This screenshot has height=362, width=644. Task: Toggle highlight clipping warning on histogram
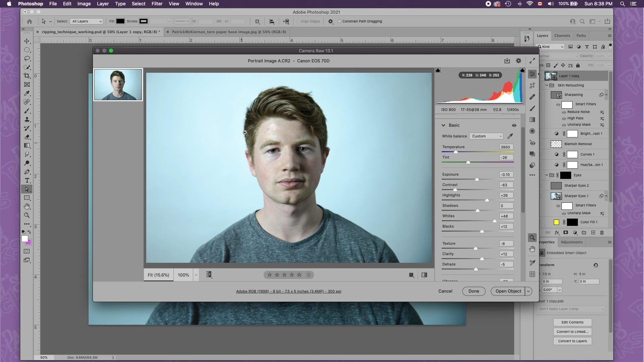522,70
